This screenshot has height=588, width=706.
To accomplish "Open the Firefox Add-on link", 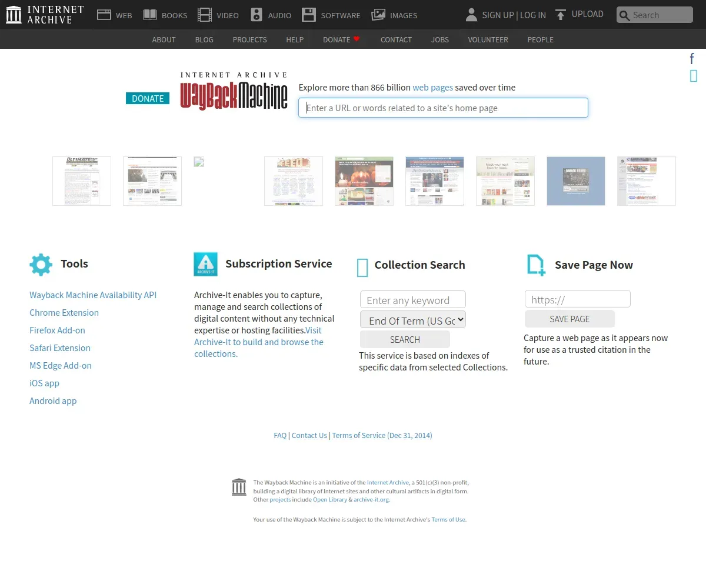I will 57,330.
